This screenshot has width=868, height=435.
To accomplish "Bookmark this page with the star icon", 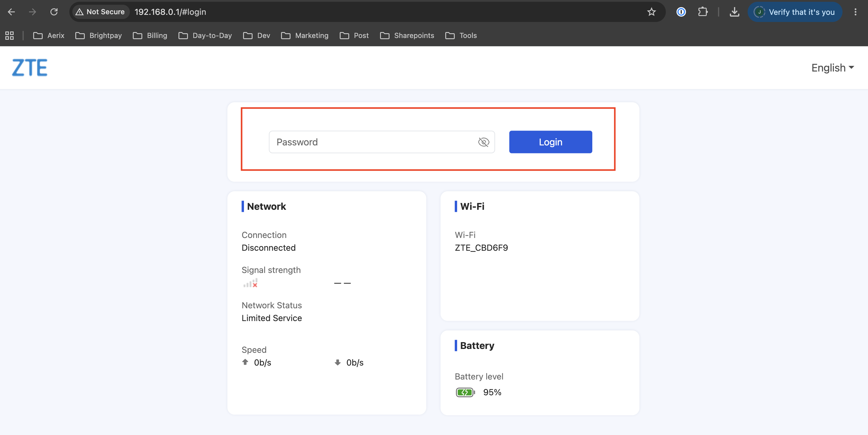I will pyautogui.click(x=651, y=12).
